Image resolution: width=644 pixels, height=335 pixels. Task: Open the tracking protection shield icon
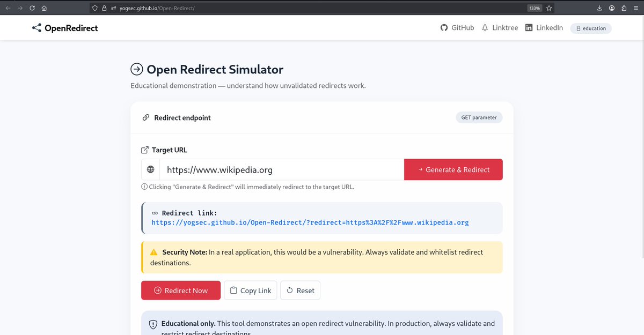point(95,8)
